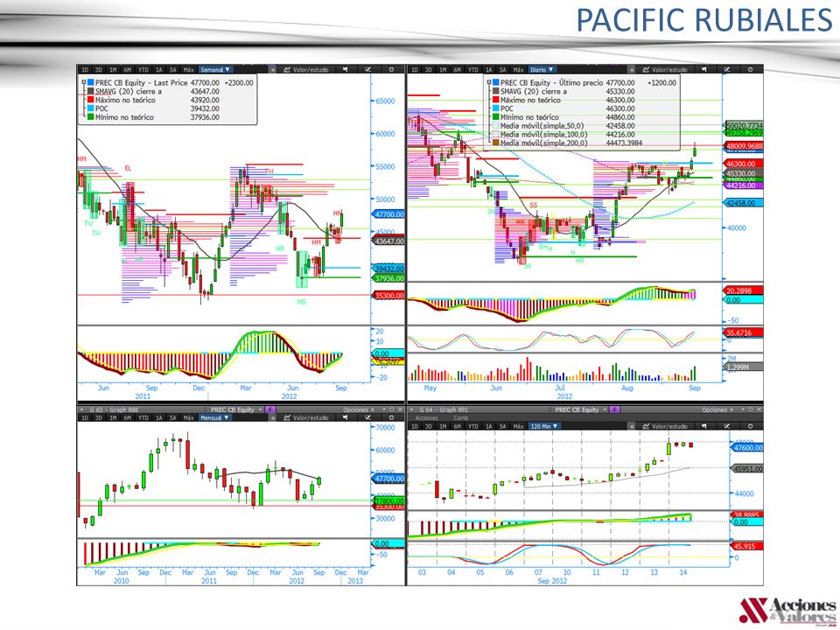Open Mensual periodicity dropdown
840x630 pixels.
coord(215,417)
